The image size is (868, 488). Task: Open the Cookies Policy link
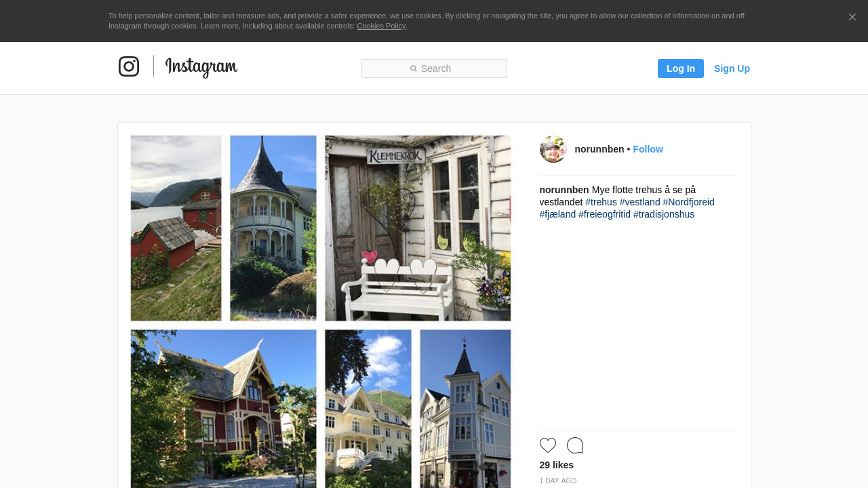coord(381,26)
